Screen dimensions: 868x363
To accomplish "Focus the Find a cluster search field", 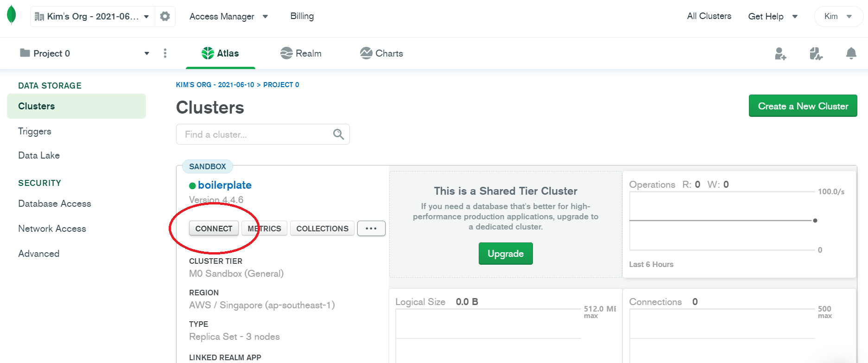I will click(263, 134).
